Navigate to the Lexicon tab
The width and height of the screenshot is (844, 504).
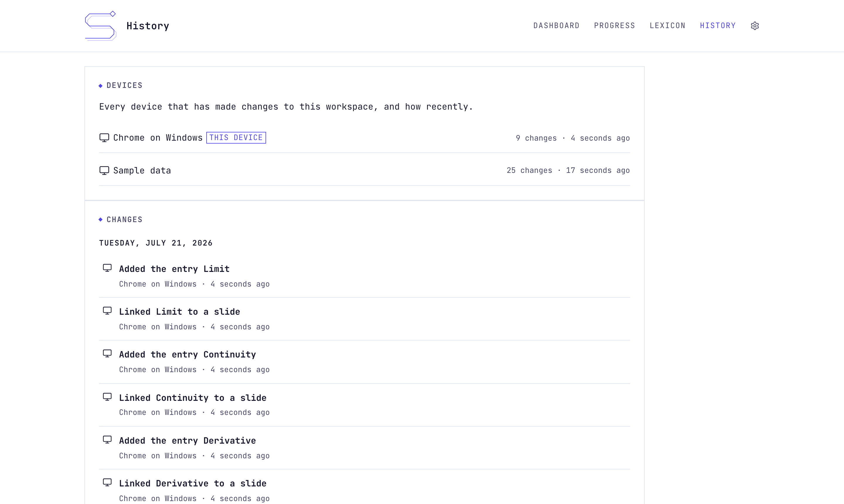667,26
